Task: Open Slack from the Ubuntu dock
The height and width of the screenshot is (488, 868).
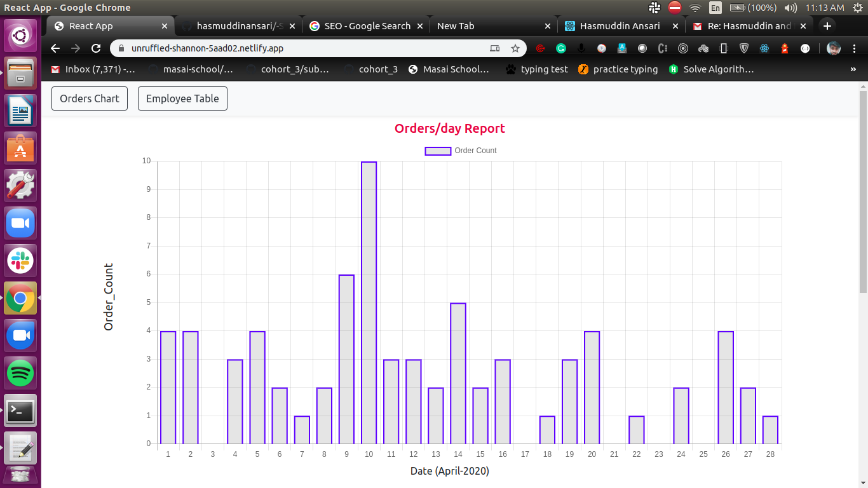Action: [x=20, y=261]
